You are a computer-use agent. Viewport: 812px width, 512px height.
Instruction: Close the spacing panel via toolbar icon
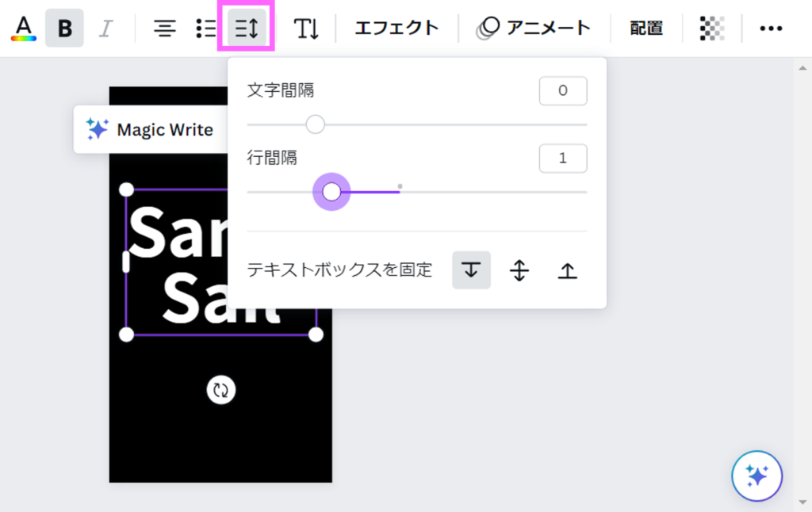click(247, 29)
